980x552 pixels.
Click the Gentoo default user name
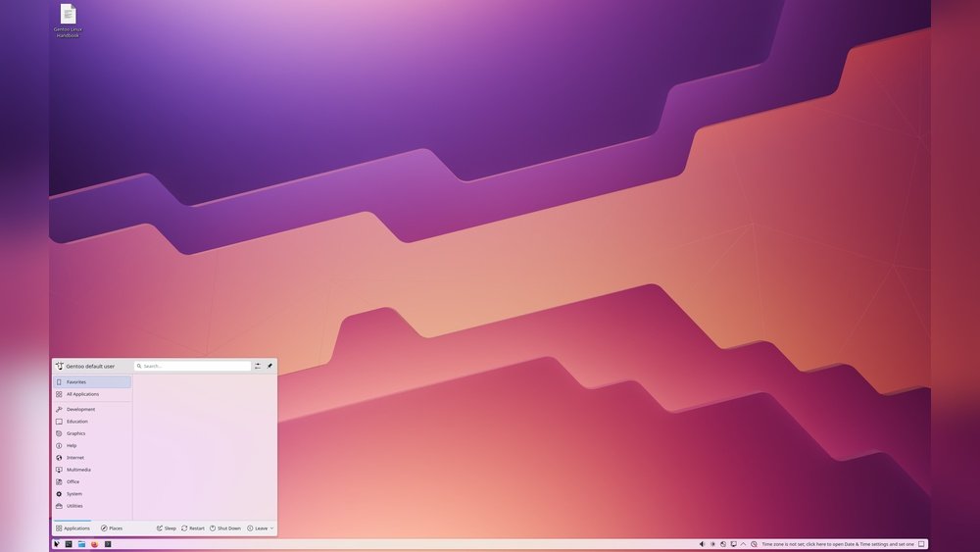[x=90, y=367]
